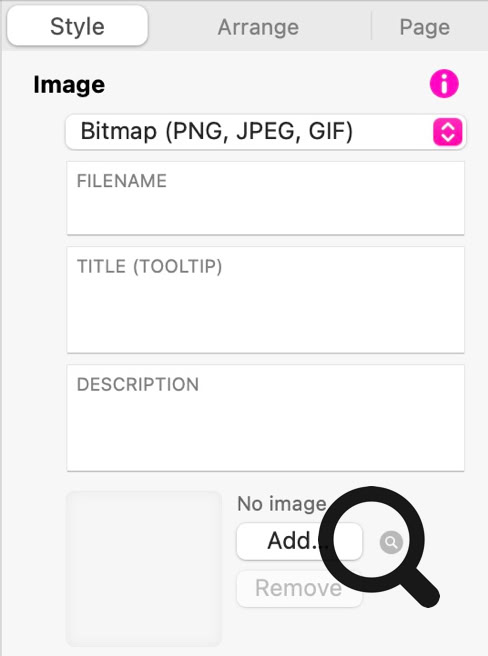Click the "No image" status label
Viewport: 488px width, 656px height.
282,504
